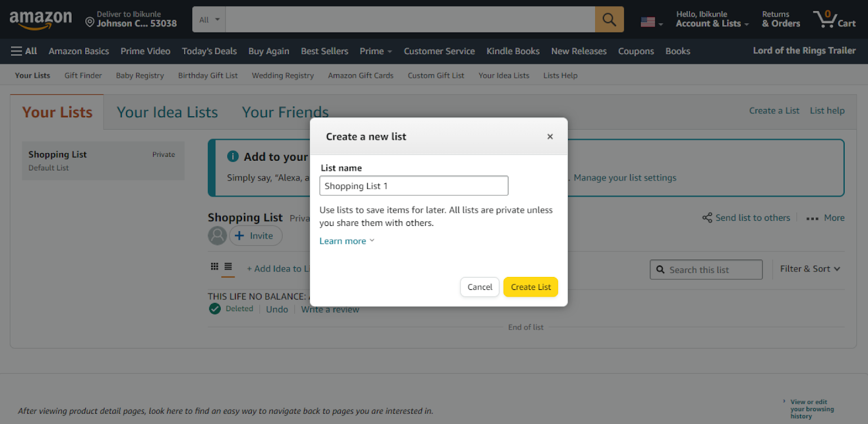868x424 pixels.
Task: Open Lists Help in sub-navigation
Action: coord(560,75)
